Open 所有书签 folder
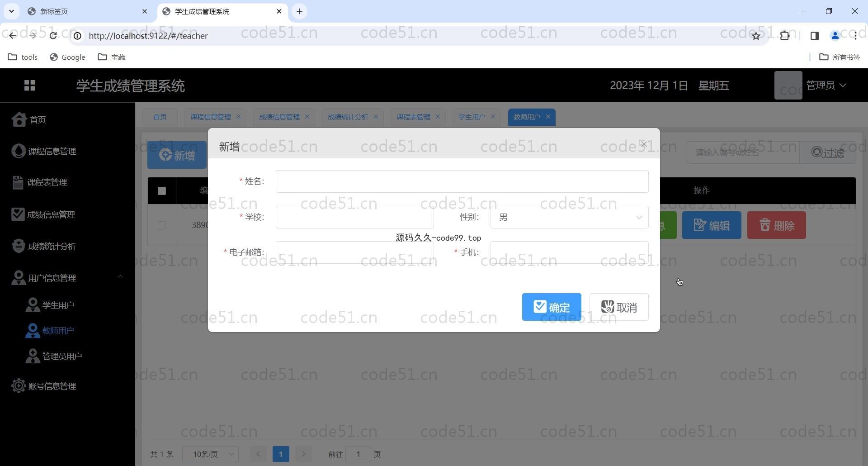Viewport: 868px width, 466px height. coord(840,57)
